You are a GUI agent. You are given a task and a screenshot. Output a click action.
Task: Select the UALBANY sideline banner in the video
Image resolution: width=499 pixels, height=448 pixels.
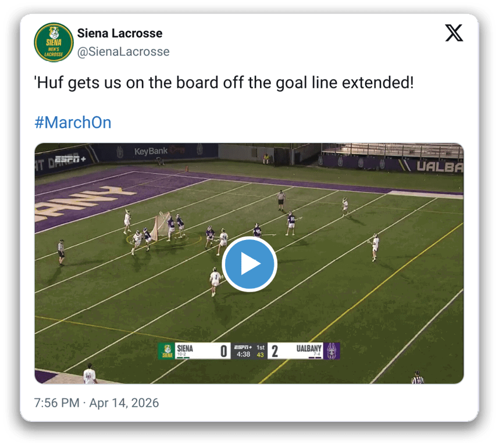click(440, 166)
